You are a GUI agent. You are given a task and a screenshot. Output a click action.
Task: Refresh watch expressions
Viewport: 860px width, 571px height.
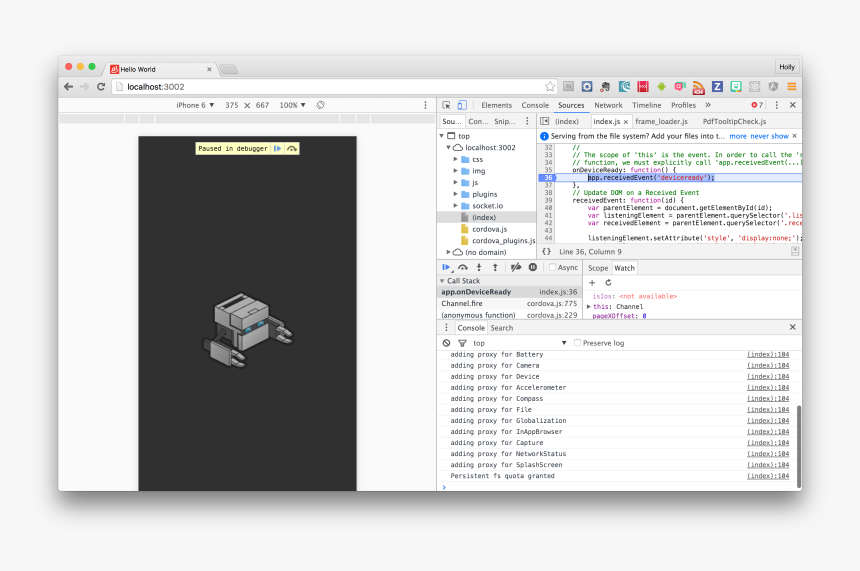pyautogui.click(x=608, y=282)
